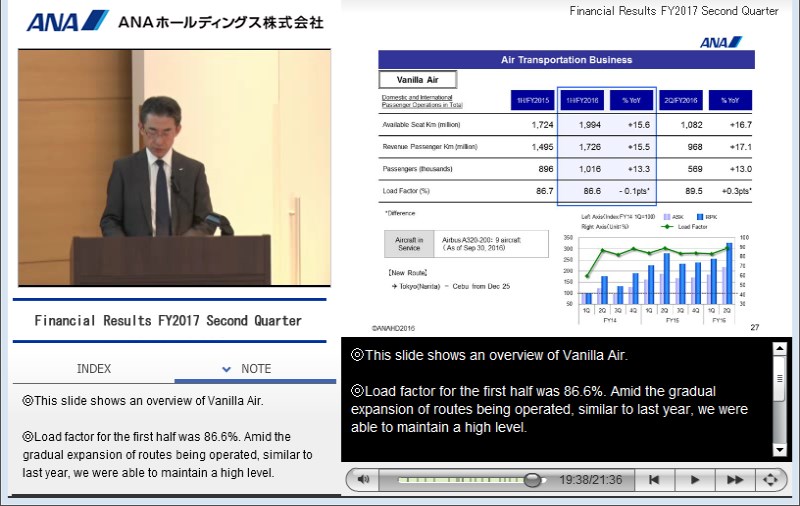Click the 'Financial Results FY2017 Second Quarter' title
Image resolution: width=800 pixels, height=506 pixels.
pyautogui.click(x=168, y=320)
